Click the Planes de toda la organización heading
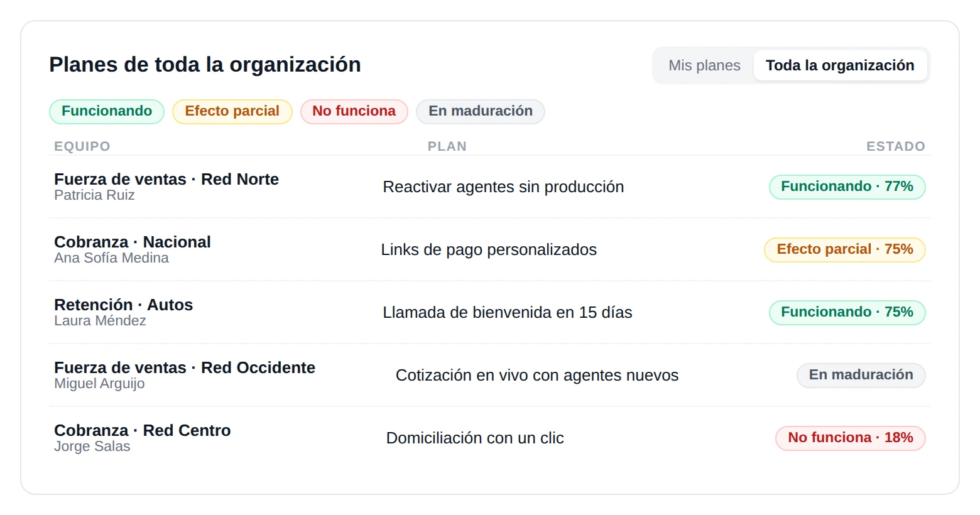The image size is (980, 515). (205, 65)
